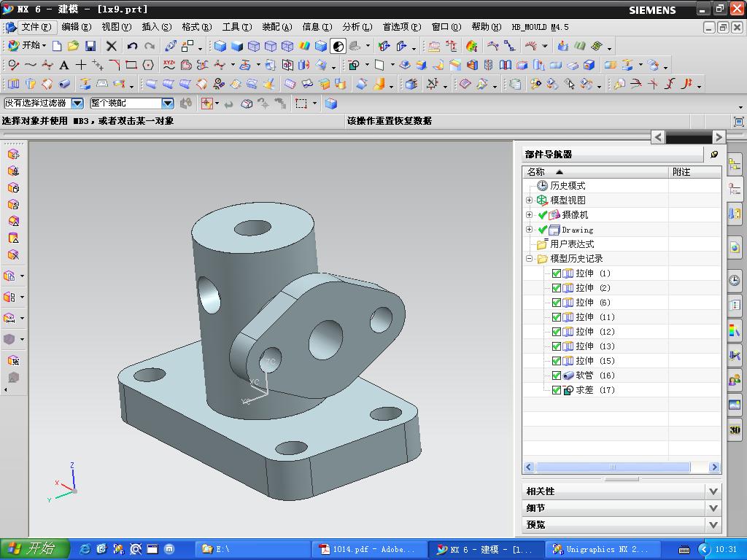Click the Roles side tab icon
This screenshot has width=747, height=560.
(735, 379)
